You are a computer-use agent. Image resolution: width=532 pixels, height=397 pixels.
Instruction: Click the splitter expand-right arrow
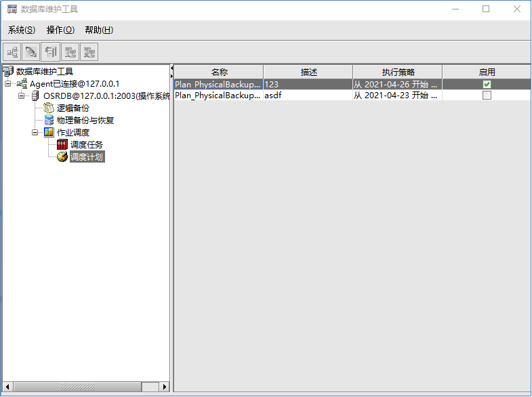coord(171,76)
